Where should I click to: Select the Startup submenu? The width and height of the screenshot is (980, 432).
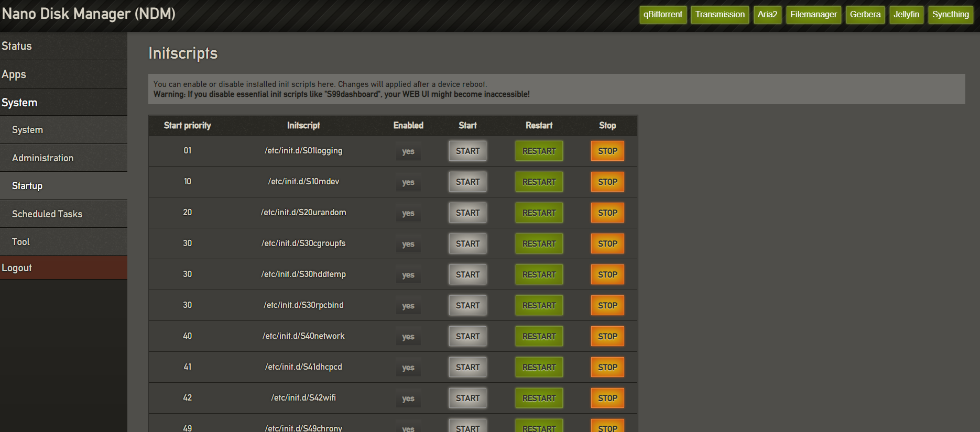63,186
